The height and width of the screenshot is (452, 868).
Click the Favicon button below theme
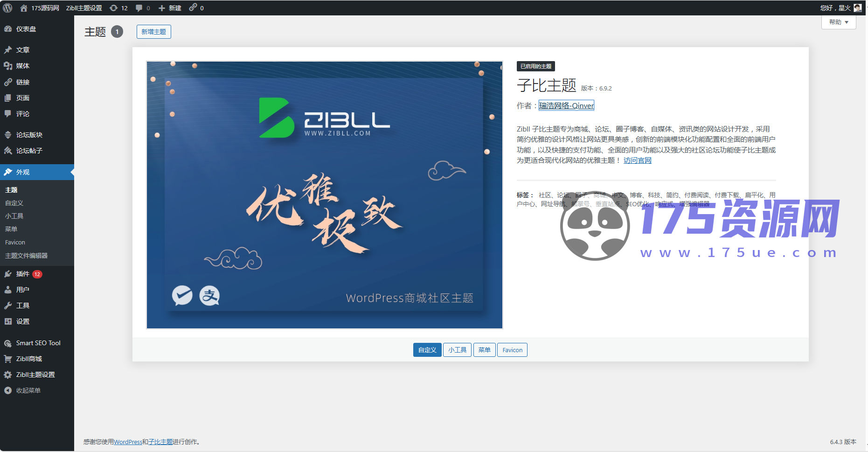point(512,350)
